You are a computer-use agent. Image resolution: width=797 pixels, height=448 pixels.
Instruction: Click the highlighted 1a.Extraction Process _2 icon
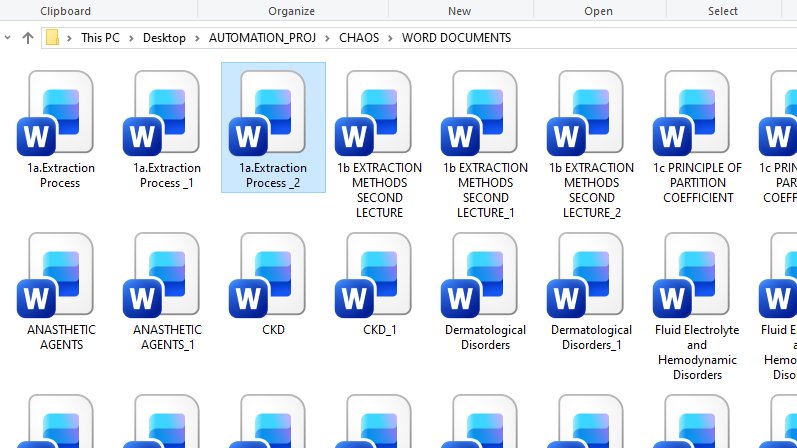click(268, 113)
